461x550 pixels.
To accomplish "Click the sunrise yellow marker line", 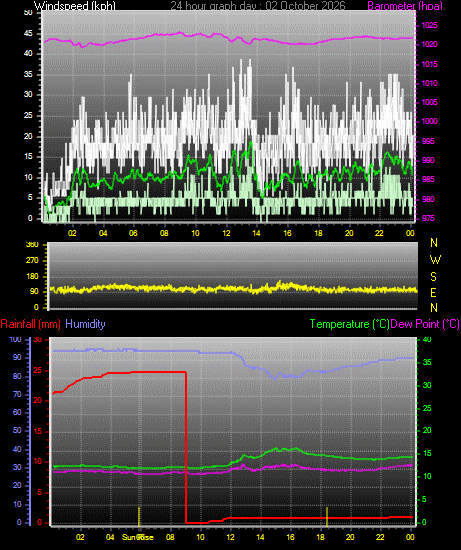I will (x=139, y=516).
